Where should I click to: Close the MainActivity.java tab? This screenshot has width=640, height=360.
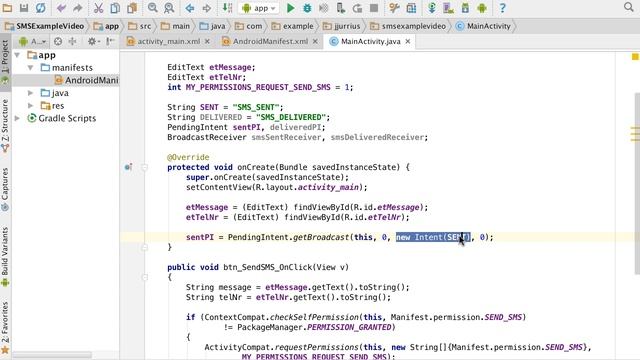(x=408, y=42)
